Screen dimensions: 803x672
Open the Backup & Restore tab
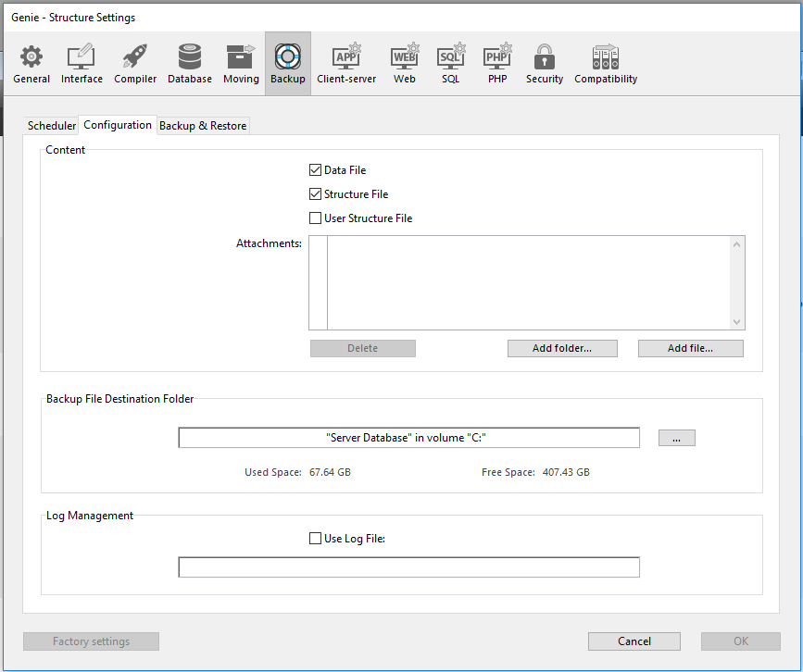pos(203,125)
